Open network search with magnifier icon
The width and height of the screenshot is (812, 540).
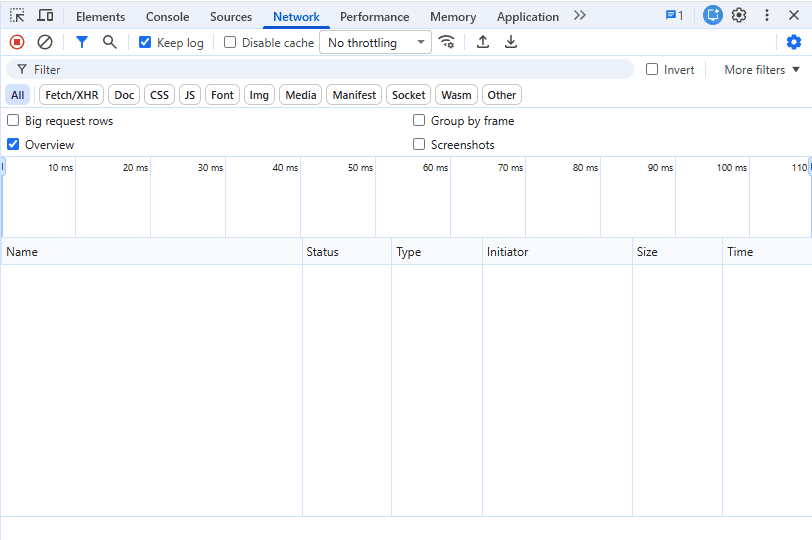coord(109,42)
